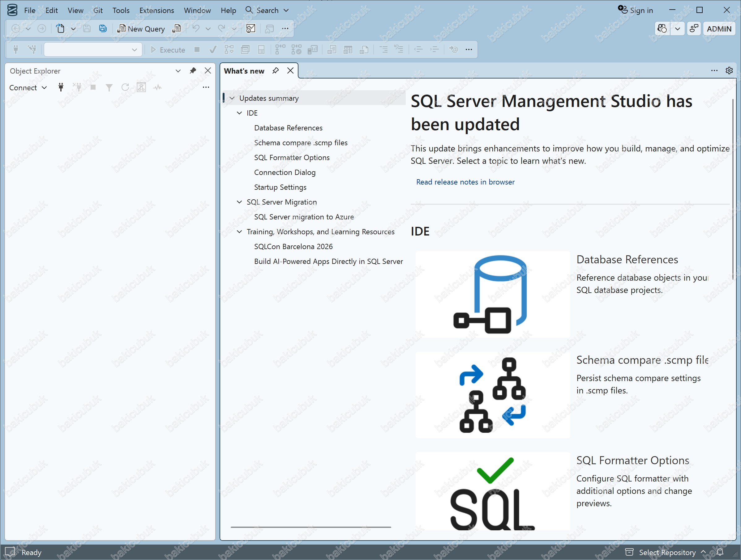Click the Send Feedback icon beside ADMIN
This screenshot has height=560, width=741.
click(x=694, y=29)
